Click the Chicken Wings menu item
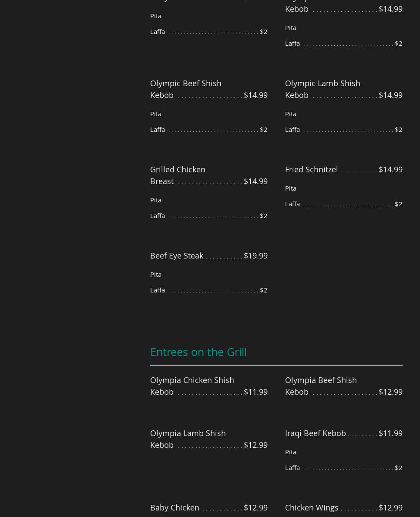This screenshot has width=420, height=517. [x=312, y=507]
